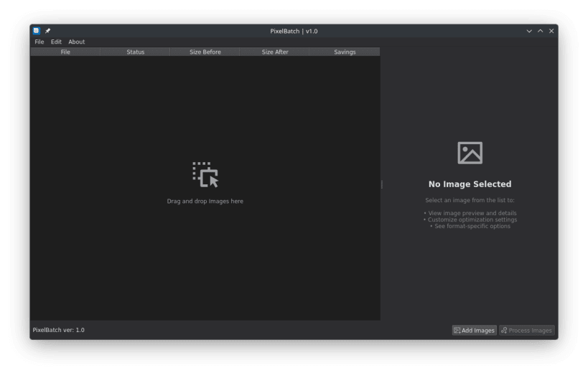Toggle the pin window icon
Image resolution: width=588 pixels, height=375 pixels.
pos(47,31)
